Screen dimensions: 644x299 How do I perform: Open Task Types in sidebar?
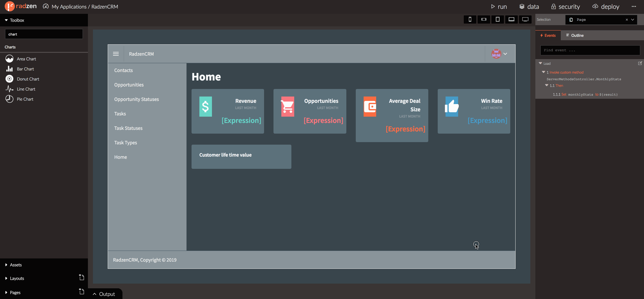point(126,143)
